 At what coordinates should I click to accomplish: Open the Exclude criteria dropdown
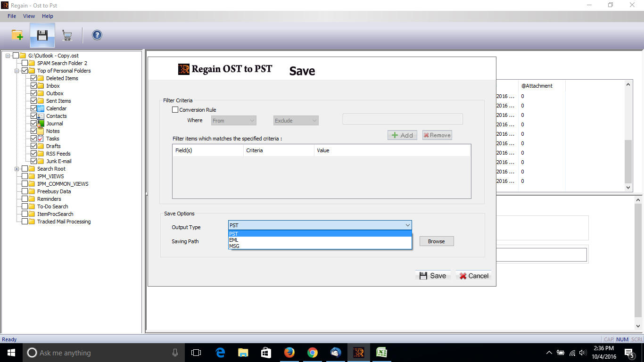click(x=296, y=121)
